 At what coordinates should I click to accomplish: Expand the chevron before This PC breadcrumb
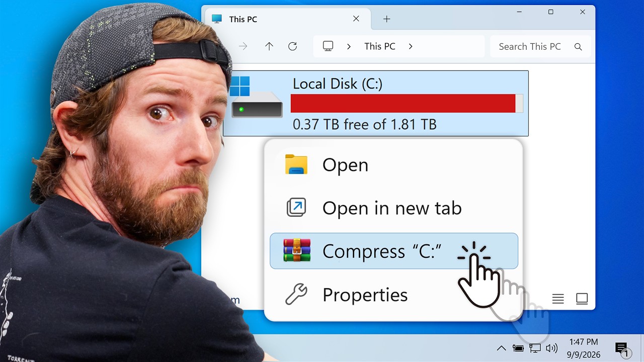(349, 46)
